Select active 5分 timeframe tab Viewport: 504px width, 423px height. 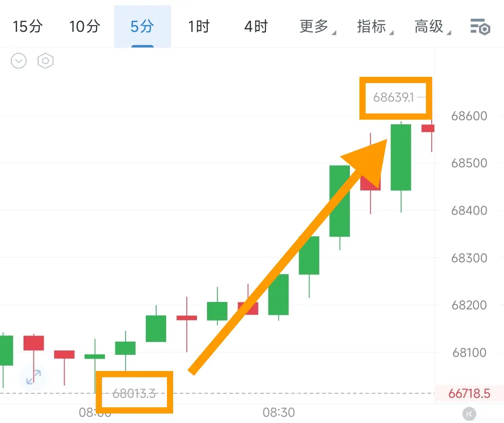click(x=142, y=26)
